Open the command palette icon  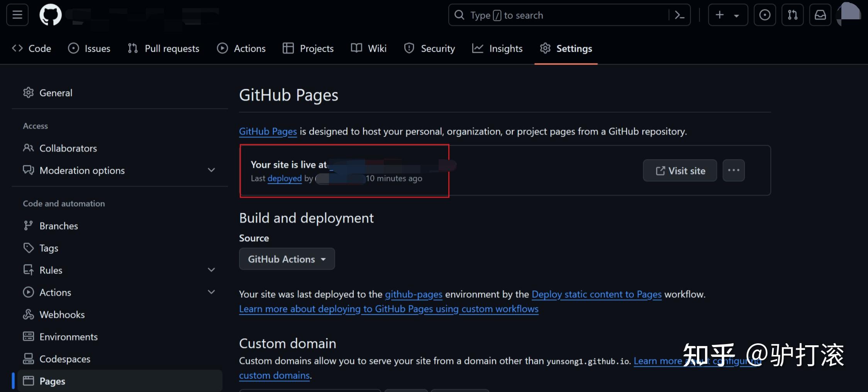[679, 15]
